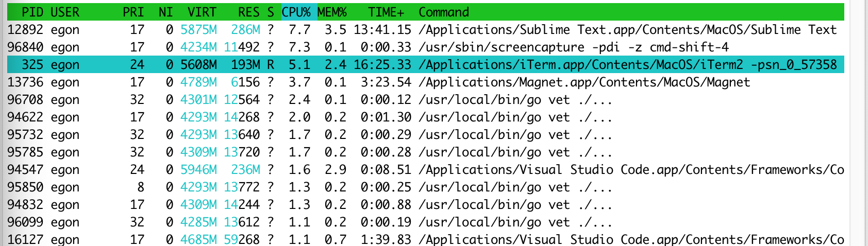Select process with PID 95850
Screen dimensions: 868x246
(x=25, y=187)
